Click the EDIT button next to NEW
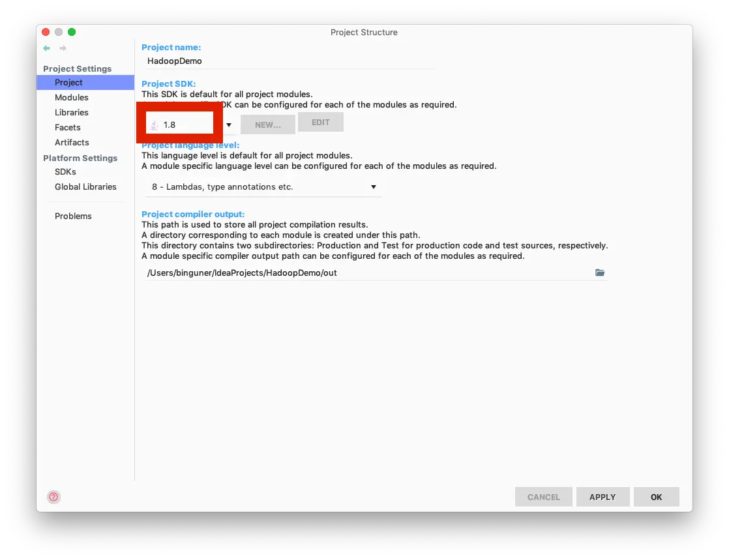 [320, 122]
